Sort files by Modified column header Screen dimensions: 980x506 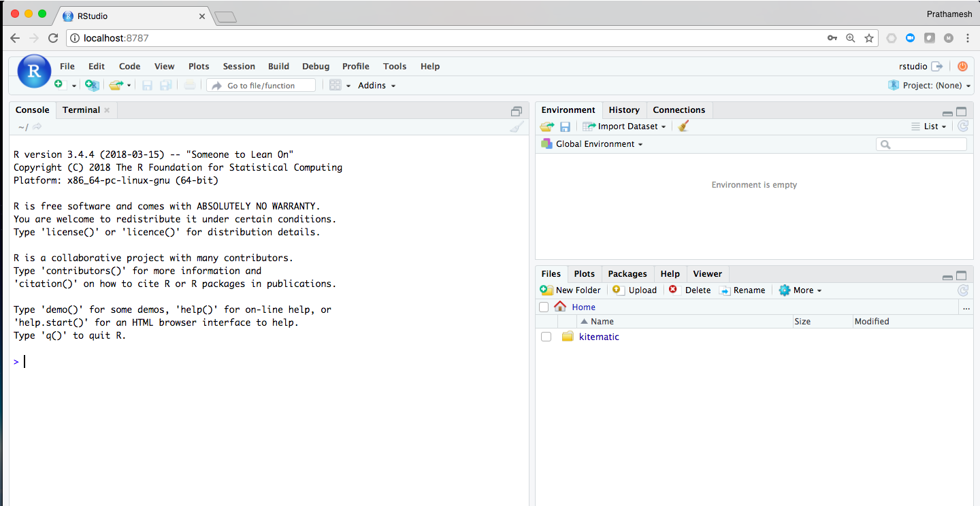pyautogui.click(x=913, y=322)
